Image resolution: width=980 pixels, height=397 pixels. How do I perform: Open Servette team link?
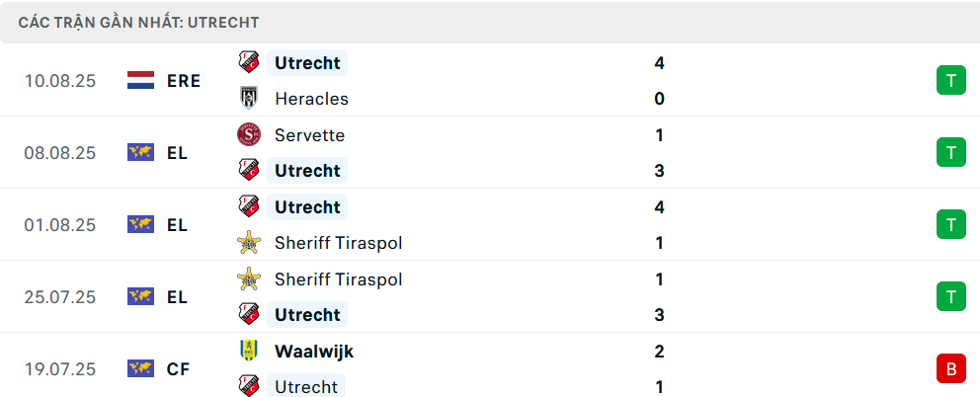coord(309,134)
